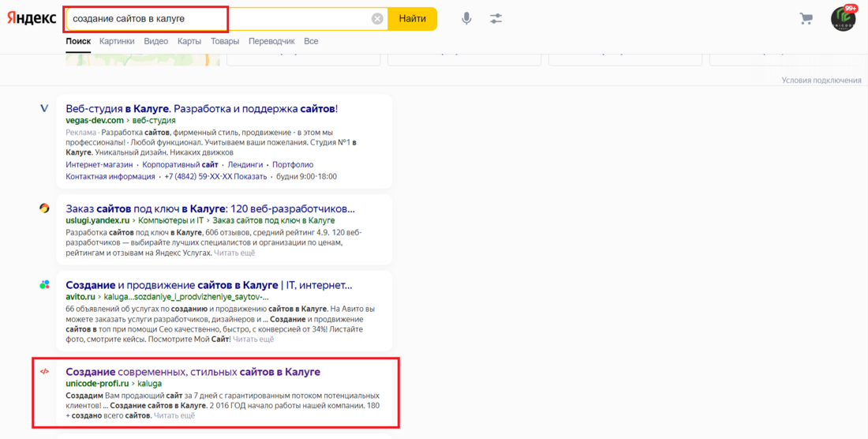
Task: Switch to the Картинки tab
Action: [x=117, y=42]
